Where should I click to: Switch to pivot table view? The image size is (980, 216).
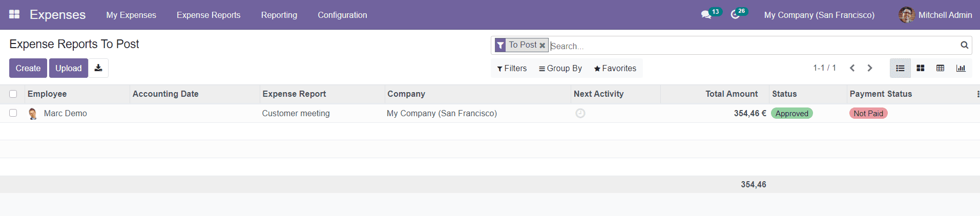(940, 68)
